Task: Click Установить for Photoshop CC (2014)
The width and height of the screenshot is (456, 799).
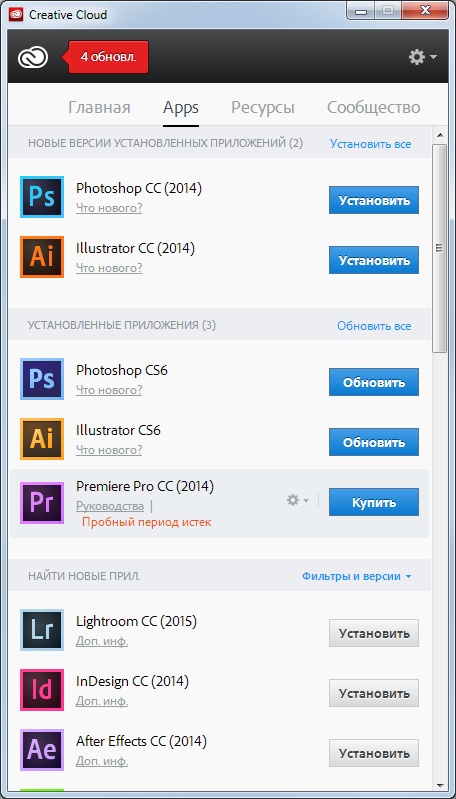Action: [373, 200]
